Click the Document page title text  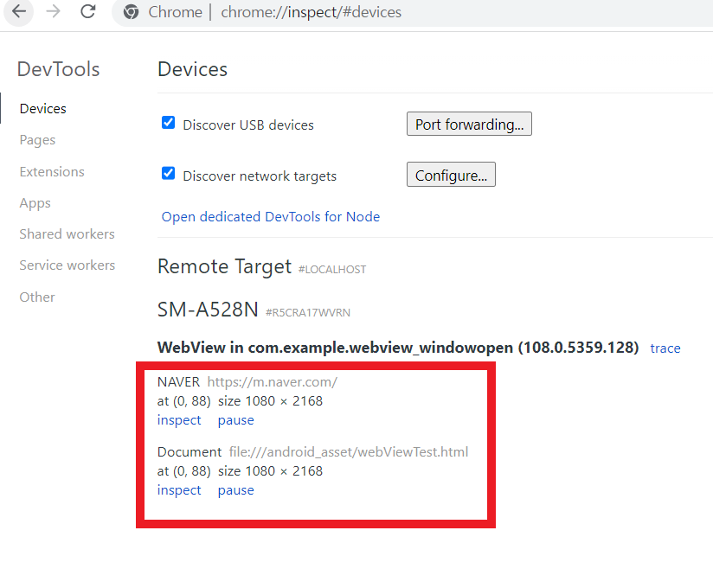pos(189,452)
